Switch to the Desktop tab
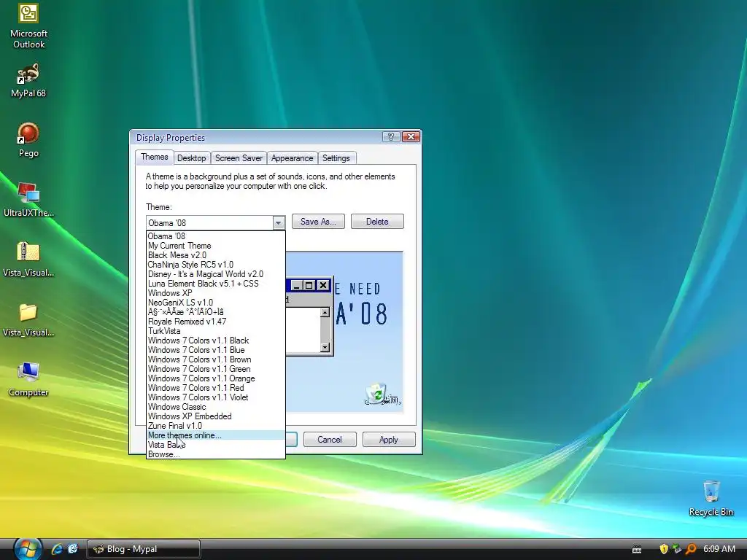 192,158
